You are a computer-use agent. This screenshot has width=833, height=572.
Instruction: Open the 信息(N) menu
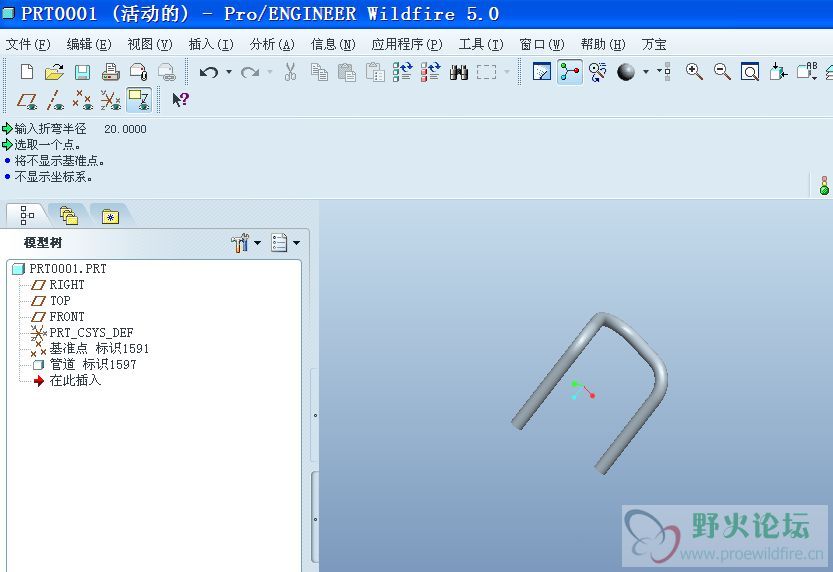pyautogui.click(x=333, y=44)
